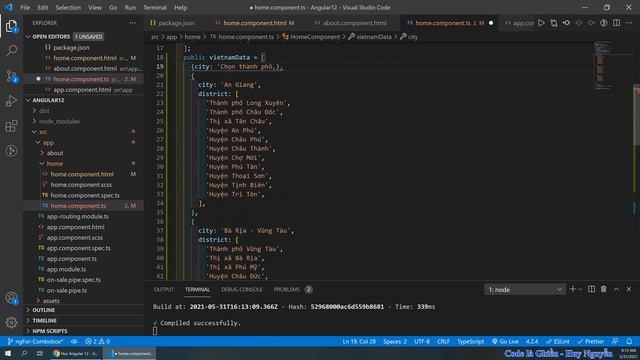This screenshot has height=360, width=640.
Task: Open app.component.html in Open Editors
Action: (82, 90)
